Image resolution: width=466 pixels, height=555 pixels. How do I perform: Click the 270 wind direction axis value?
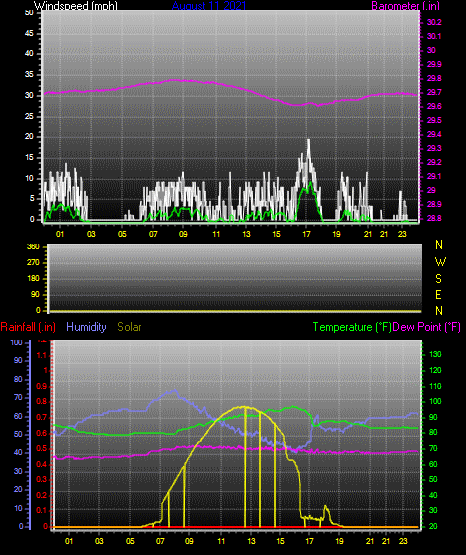(x=33, y=263)
